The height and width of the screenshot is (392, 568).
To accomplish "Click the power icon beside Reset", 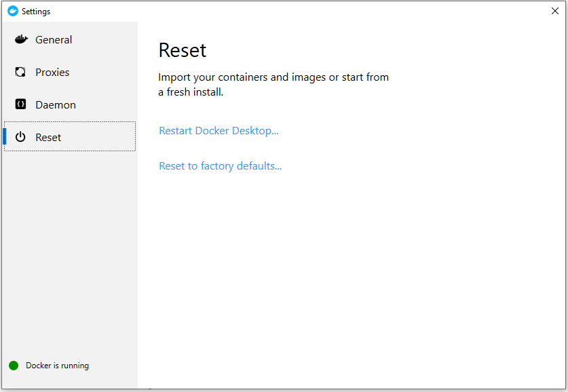I will click(21, 137).
